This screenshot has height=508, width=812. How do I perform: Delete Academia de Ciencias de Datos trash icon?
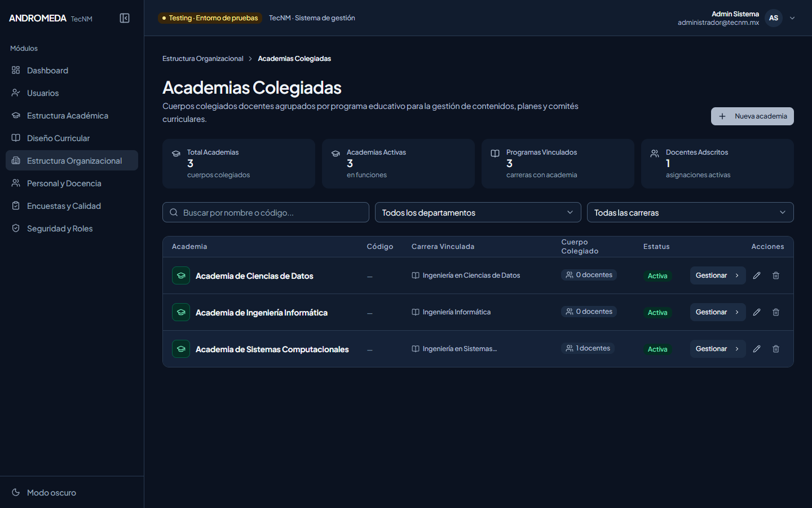click(776, 275)
